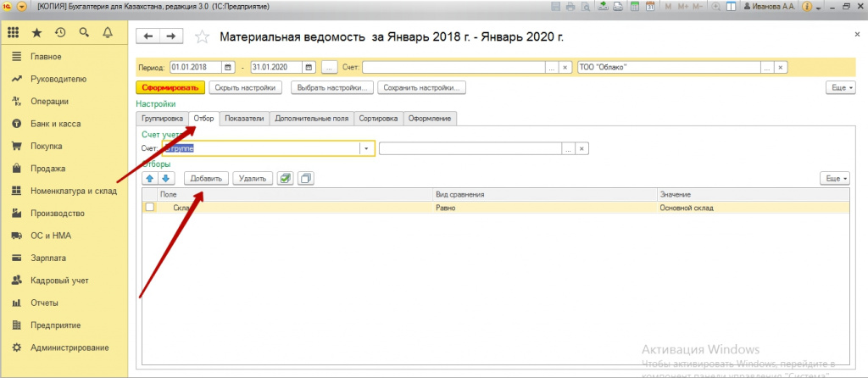
Task: Open organization selection ellipsis button
Action: (767, 67)
